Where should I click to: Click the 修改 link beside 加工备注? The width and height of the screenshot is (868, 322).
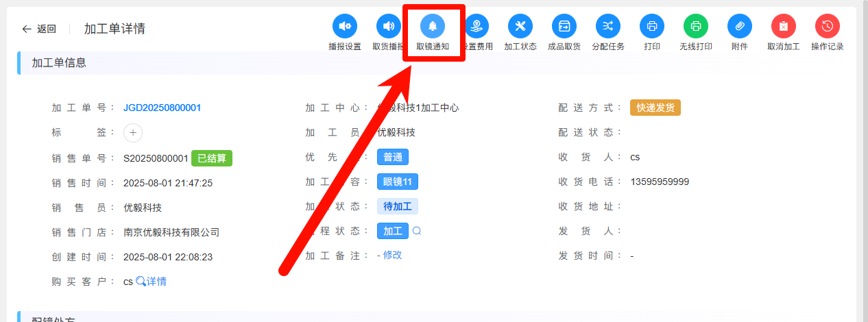(x=392, y=255)
